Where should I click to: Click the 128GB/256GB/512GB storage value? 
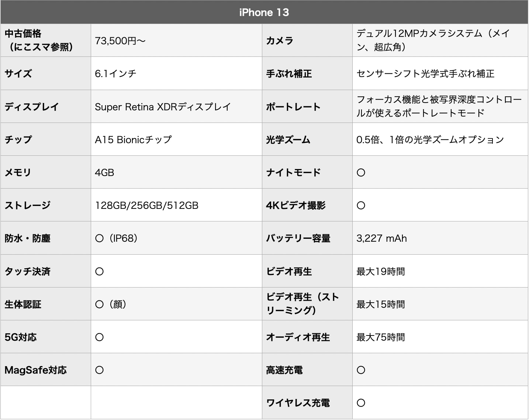147,205
